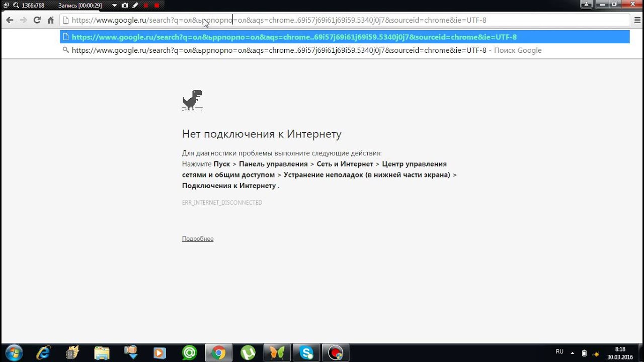Open recorder toolbar dropdown arrow

(115, 5)
